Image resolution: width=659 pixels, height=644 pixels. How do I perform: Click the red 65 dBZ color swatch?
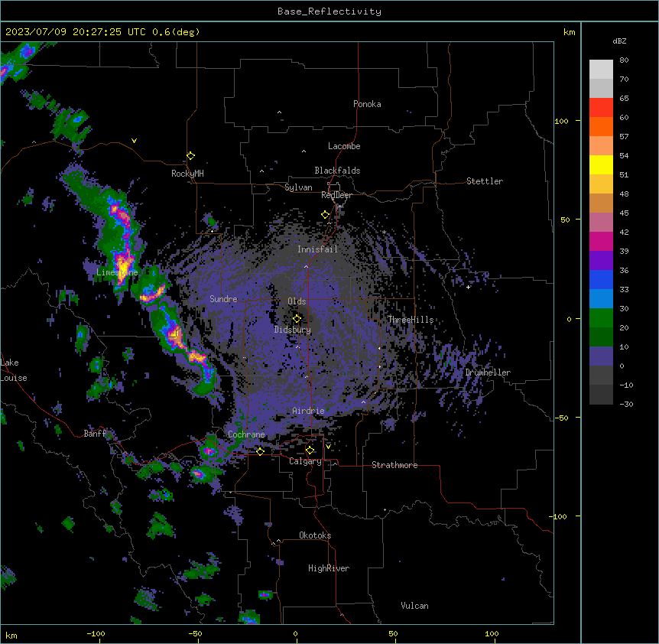[x=601, y=107]
